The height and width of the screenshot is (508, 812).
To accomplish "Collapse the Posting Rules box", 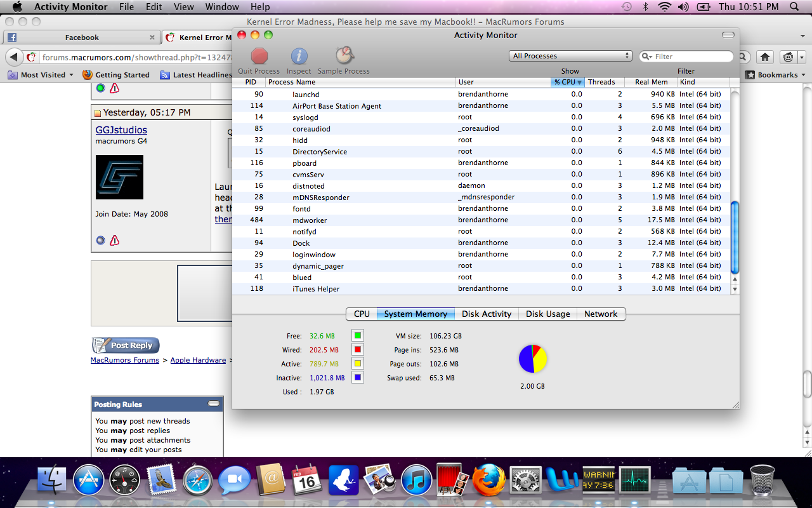I will point(214,403).
